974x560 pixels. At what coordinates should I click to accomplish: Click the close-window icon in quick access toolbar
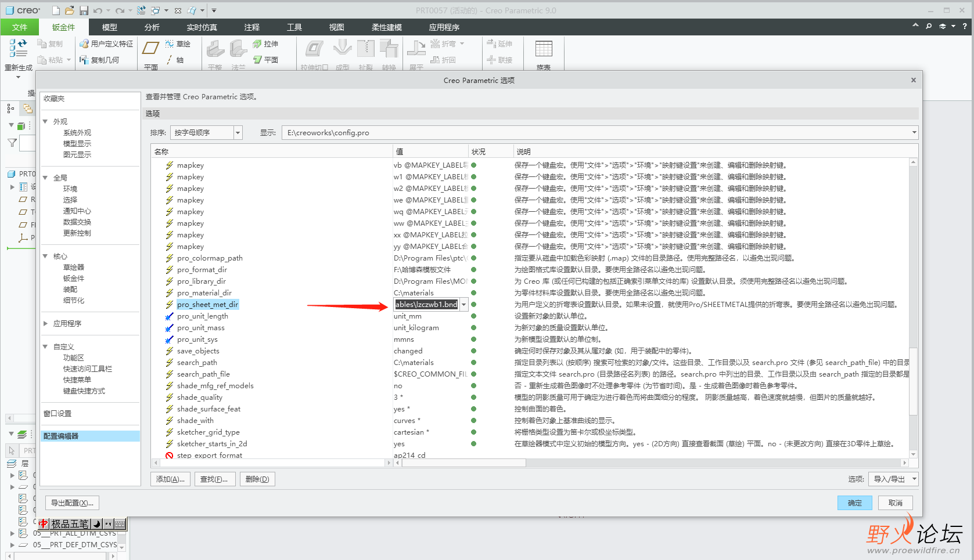[x=178, y=10]
